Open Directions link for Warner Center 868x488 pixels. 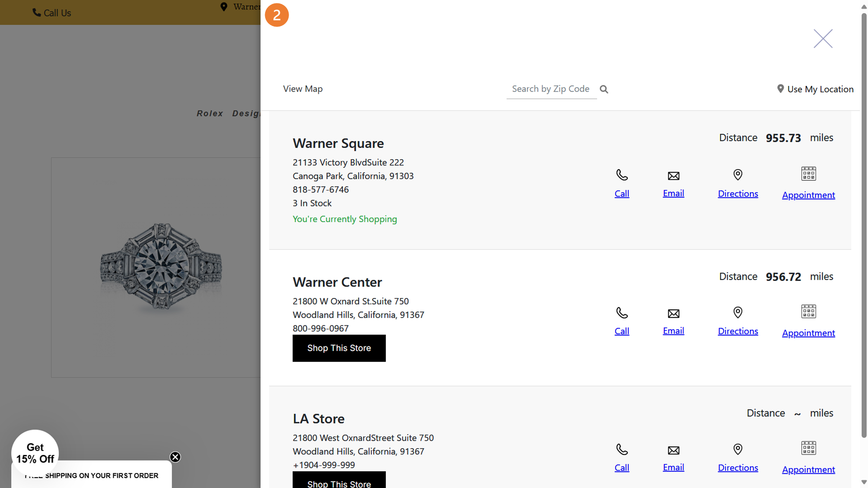click(738, 331)
